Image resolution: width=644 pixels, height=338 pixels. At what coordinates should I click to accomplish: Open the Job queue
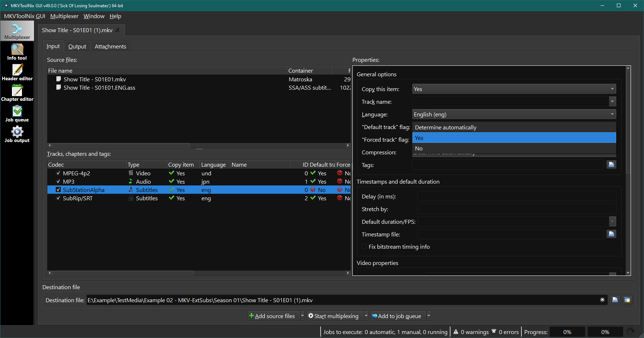click(x=17, y=114)
